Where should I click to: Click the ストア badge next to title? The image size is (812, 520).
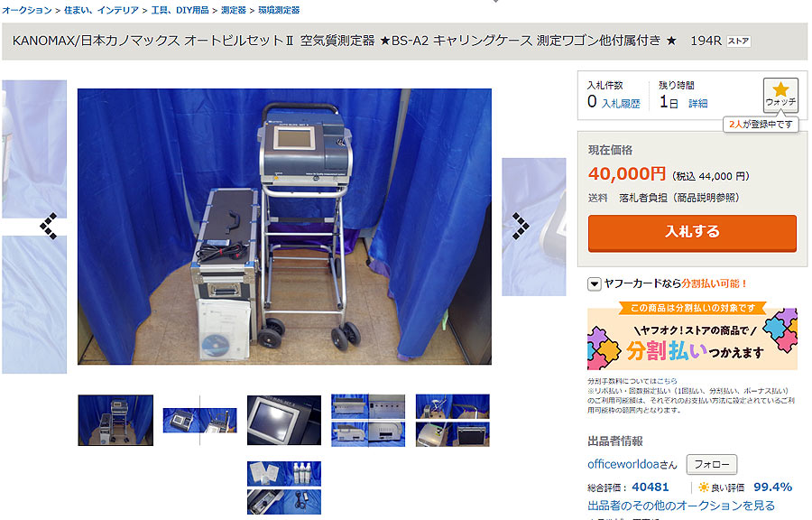tap(738, 41)
